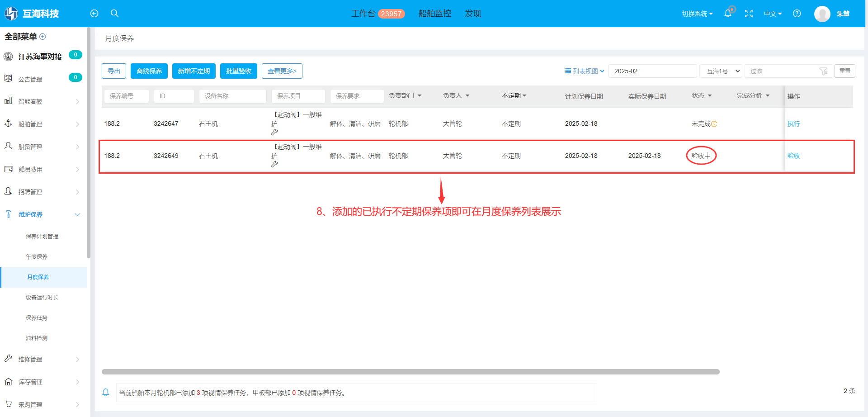The height and width of the screenshot is (417, 868).
Task: Open the 工作台 tab
Action: 377,14
